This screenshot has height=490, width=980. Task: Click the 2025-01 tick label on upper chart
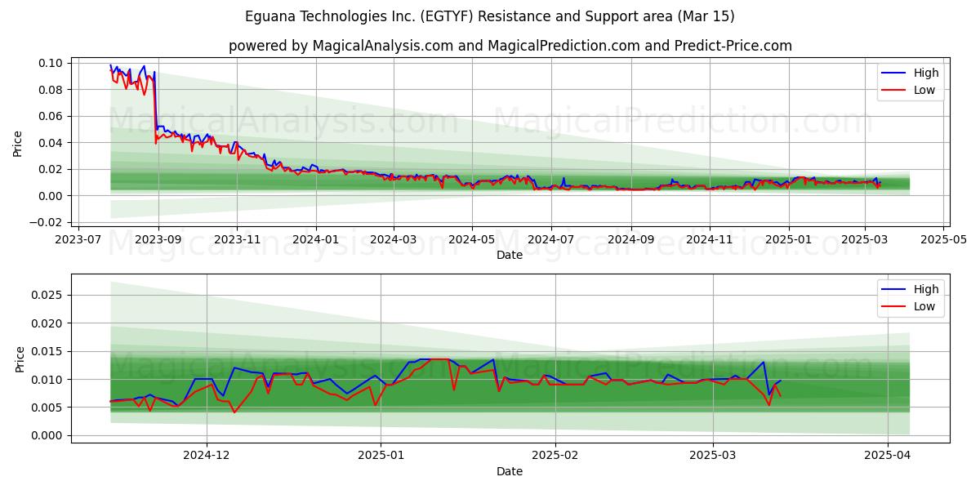[x=789, y=240]
